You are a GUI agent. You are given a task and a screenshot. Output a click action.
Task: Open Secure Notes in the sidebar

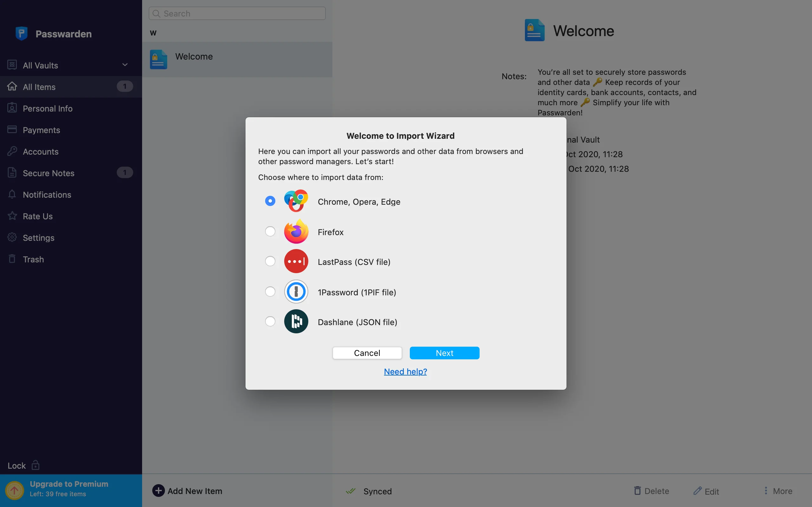point(49,173)
